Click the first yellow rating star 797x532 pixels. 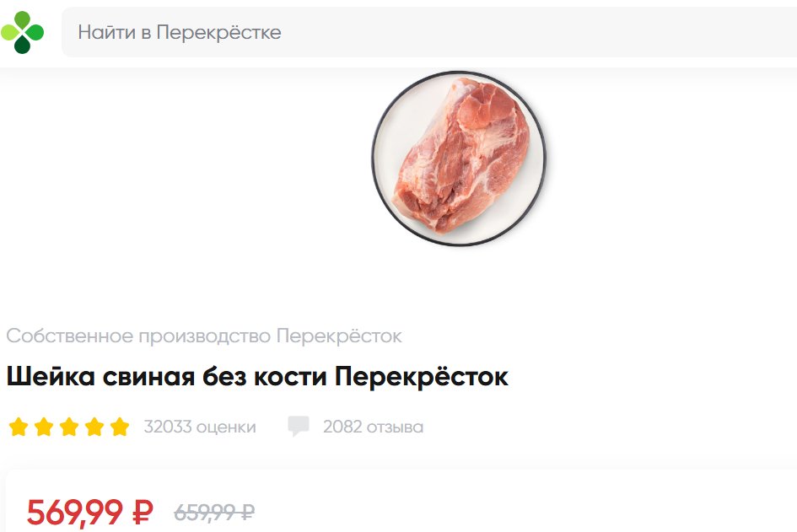[x=19, y=427]
